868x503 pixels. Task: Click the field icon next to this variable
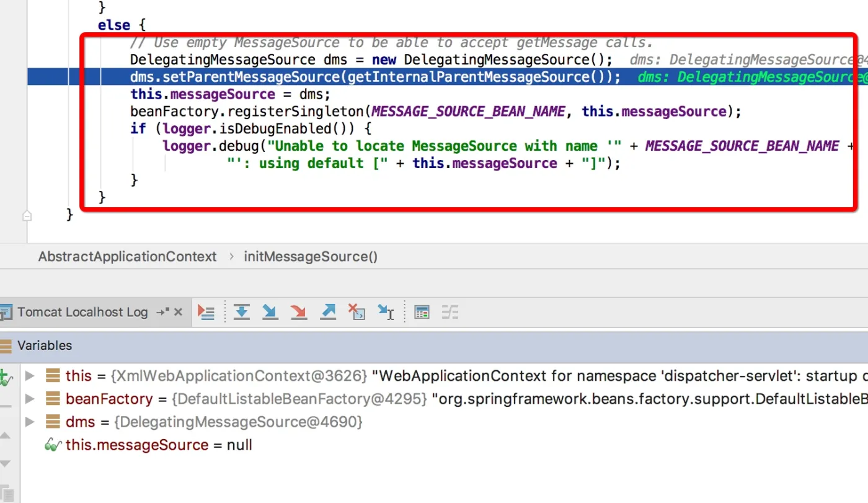point(53,376)
